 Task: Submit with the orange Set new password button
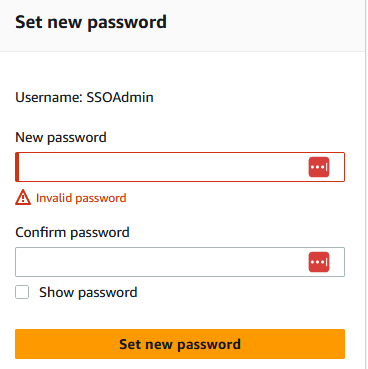180,344
